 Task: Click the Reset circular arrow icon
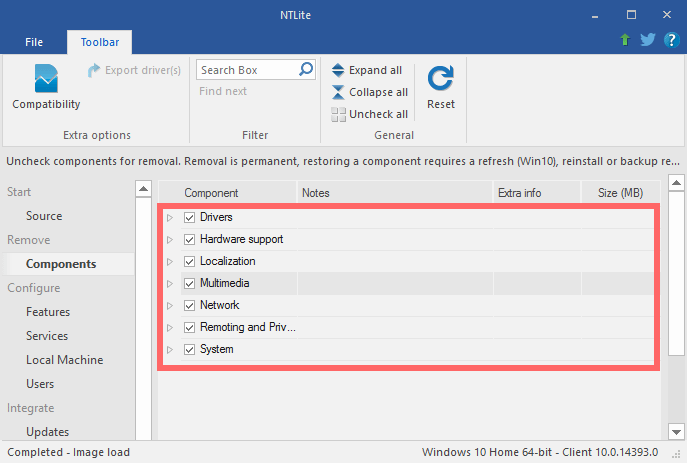click(440, 78)
